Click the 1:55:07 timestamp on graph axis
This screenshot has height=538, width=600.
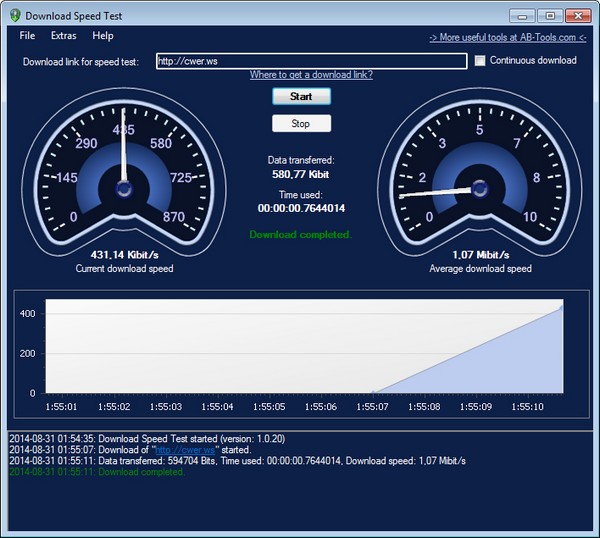pyautogui.click(x=373, y=407)
